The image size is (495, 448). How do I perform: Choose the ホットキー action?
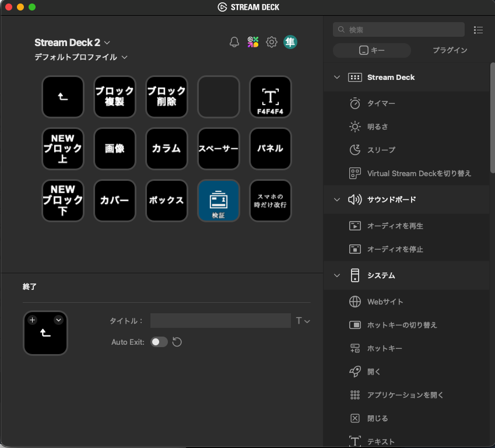[406, 348]
